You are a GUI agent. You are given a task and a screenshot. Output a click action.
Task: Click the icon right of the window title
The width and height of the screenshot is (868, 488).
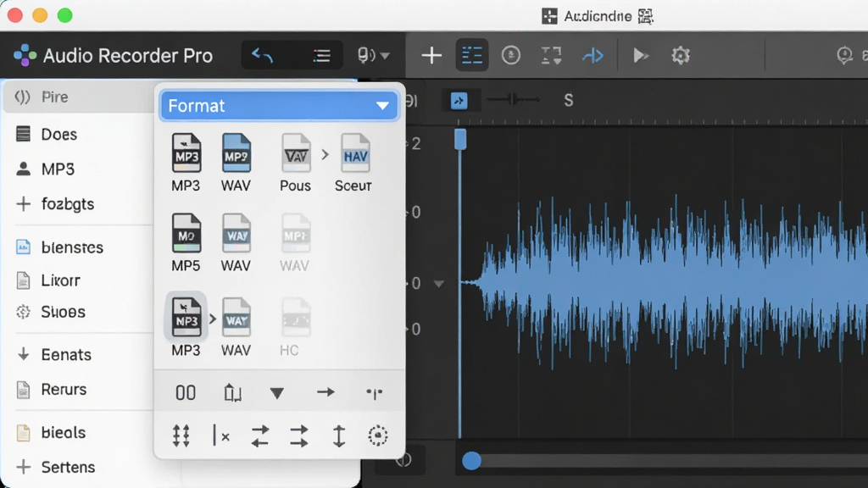click(x=645, y=16)
